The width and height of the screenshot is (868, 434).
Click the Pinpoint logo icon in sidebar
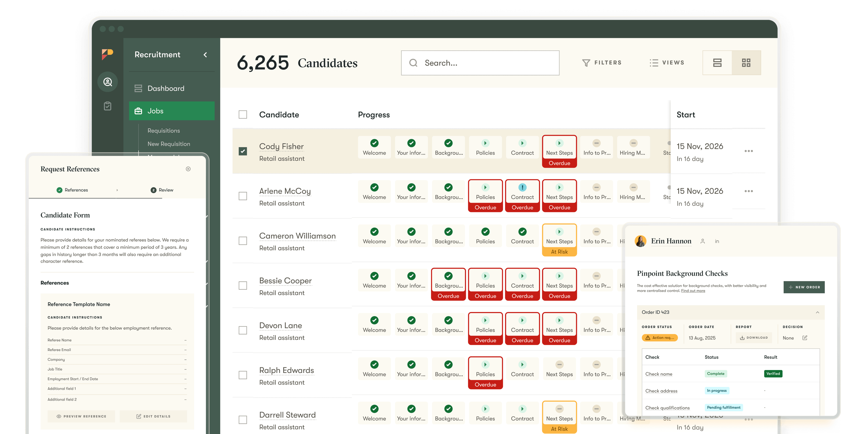(107, 55)
